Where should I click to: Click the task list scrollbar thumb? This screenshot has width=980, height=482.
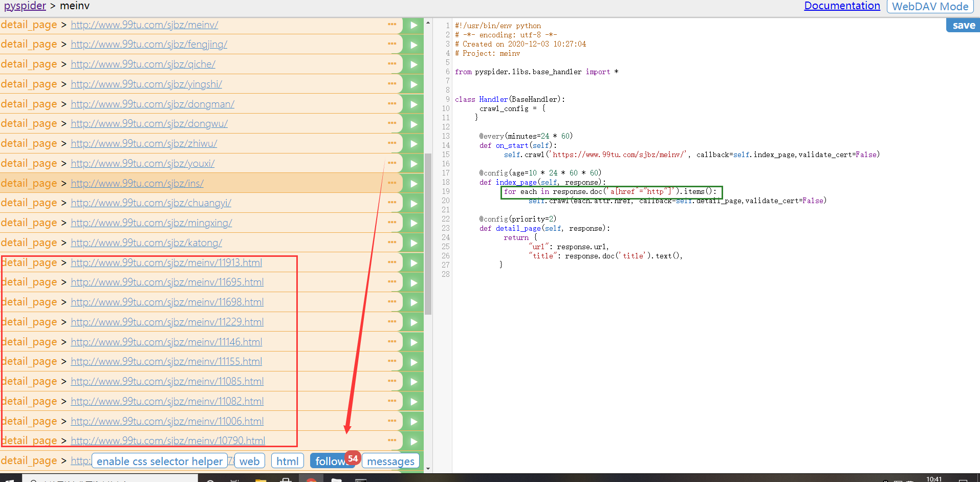[428, 234]
